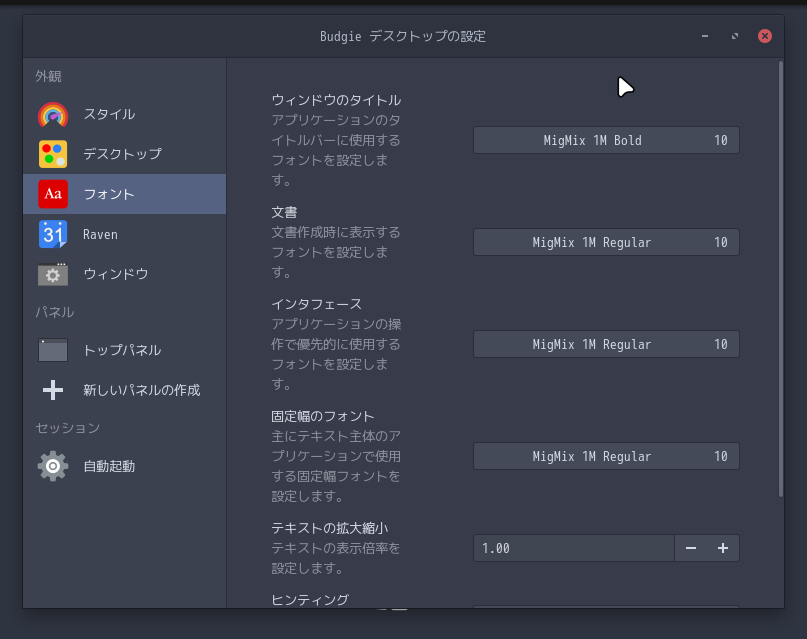Click the 自動起動 gear icon

pos(53,466)
